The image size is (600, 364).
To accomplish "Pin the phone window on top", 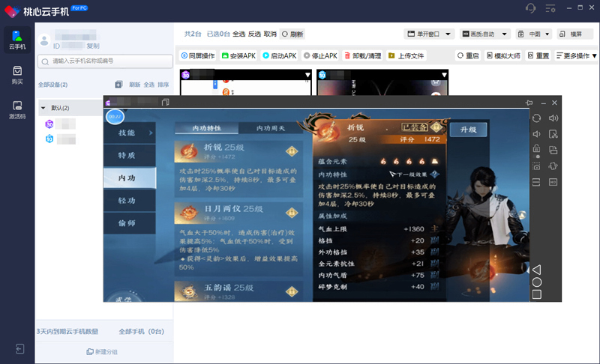I will (529, 103).
